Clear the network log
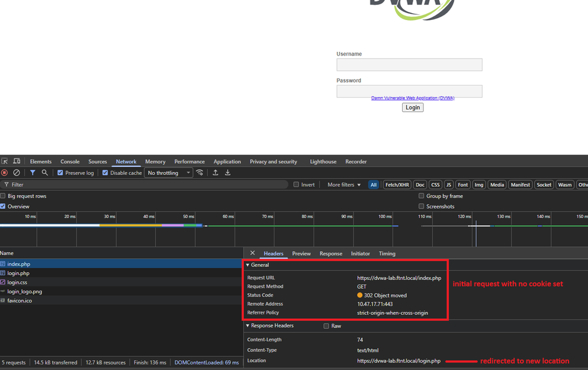The image size is (588, 370). pyautogui.click(x=17, y=173)
